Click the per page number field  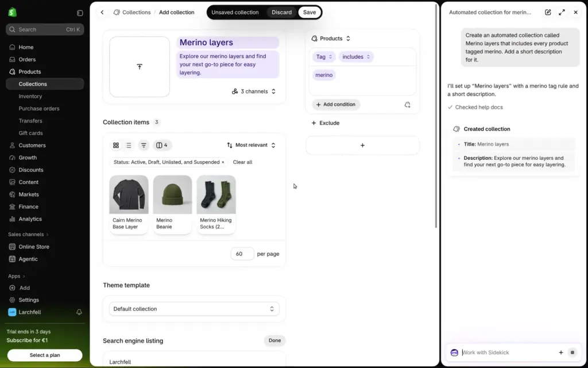pos(242,254)
